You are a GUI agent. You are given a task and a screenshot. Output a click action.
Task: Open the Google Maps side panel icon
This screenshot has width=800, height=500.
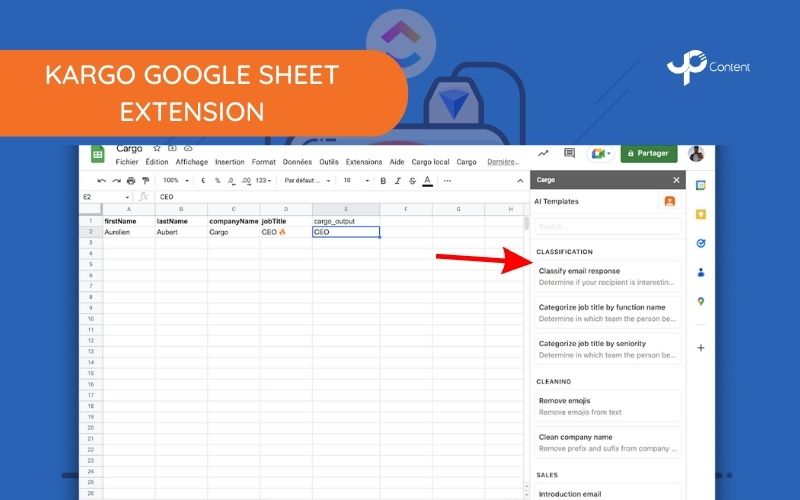click(701, 301)
